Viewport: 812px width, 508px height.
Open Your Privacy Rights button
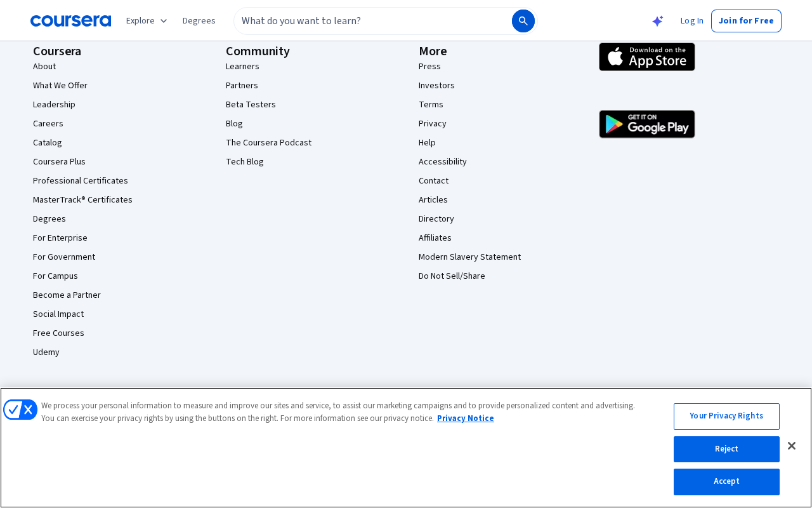click(726, 417)
